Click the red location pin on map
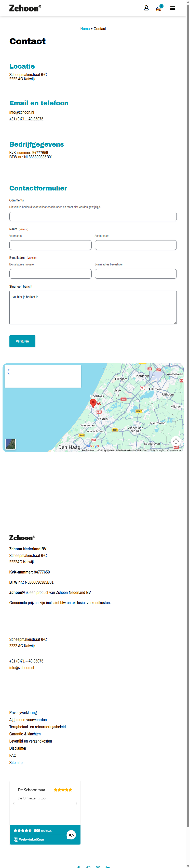190x868 pixels. click(93, 403)
